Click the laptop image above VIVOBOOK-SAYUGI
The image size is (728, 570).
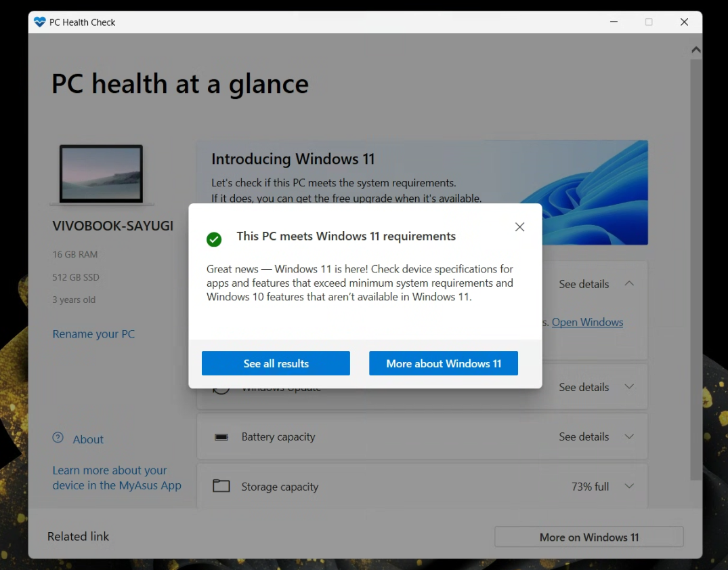[x=102, y=174]
